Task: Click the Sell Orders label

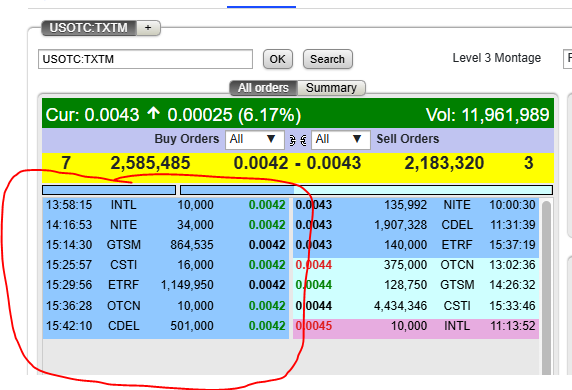Action: 408,139
